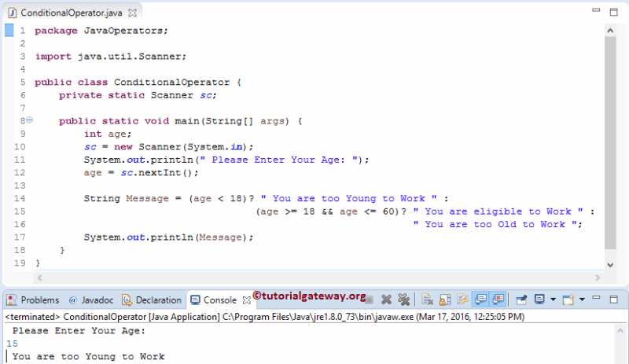Click class name 'ConditionalOperator' on line 5
Viewport: 629px width, 364px height.
pos(171,83)
